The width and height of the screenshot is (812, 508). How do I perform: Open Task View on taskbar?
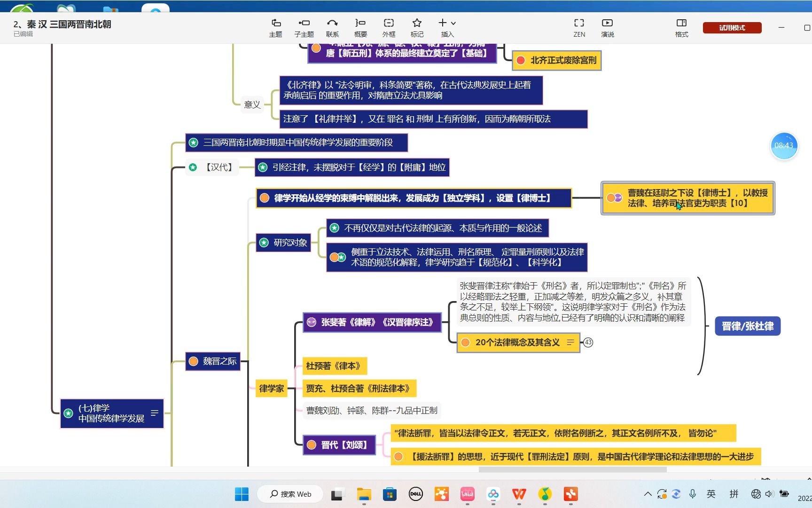(337, 494)
